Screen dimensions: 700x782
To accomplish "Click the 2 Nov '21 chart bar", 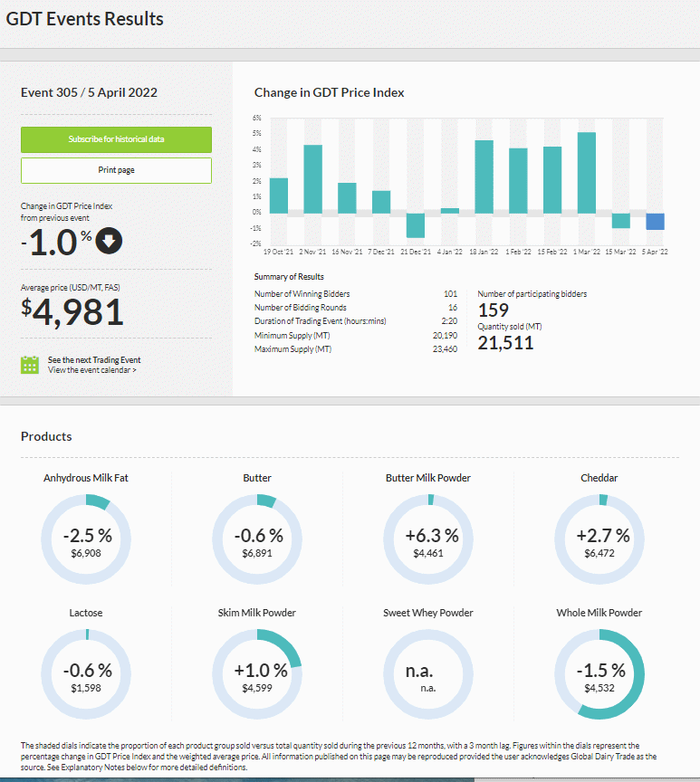I will coord(312,179).
